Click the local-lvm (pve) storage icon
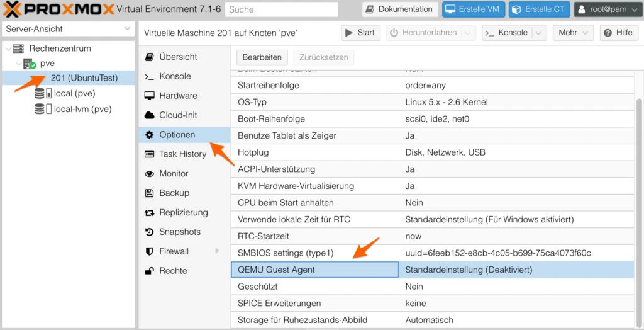Screen dimensions: 644x330 [43, 109]
